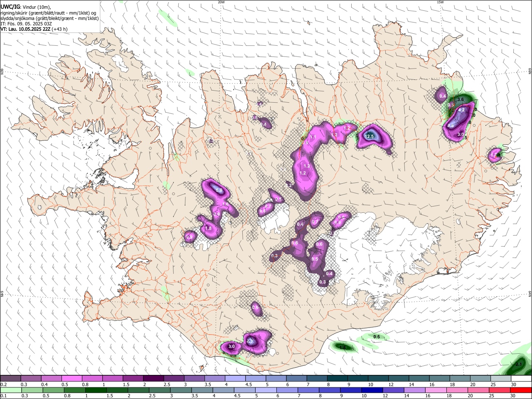The image size is (532, 399).
Task: Click the pale lavender swatch at lower legend value 5
Action: tap(266, 390)
